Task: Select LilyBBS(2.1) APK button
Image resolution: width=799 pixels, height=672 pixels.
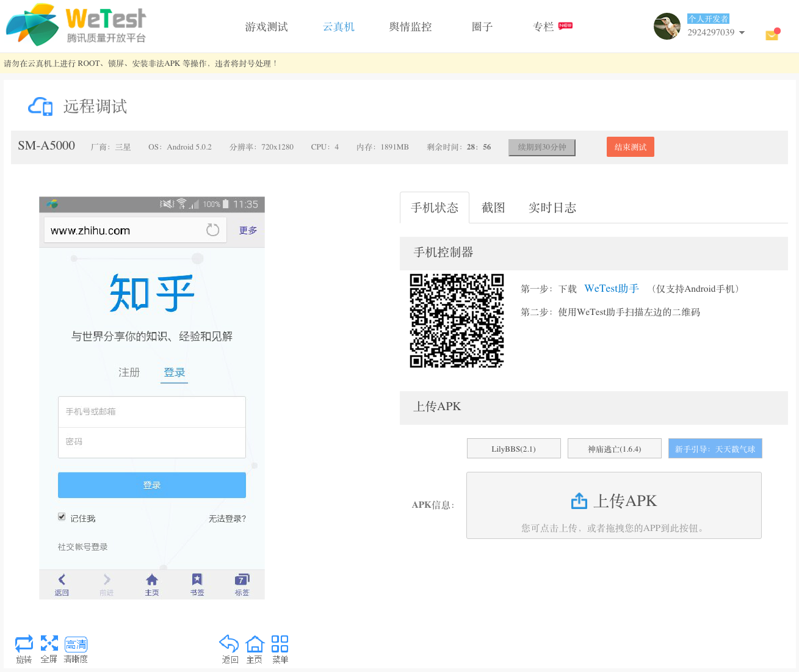Action: (x=514, y=449)
